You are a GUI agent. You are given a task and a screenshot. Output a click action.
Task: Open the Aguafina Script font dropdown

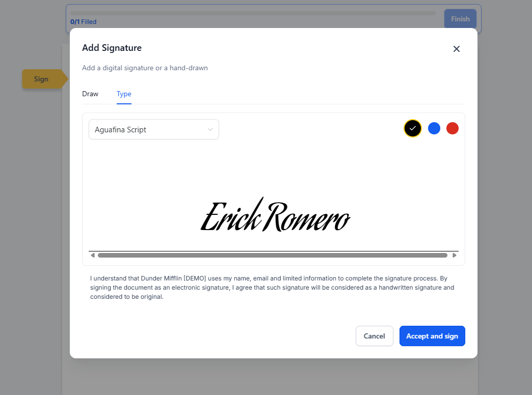click(x=154, y=129)
